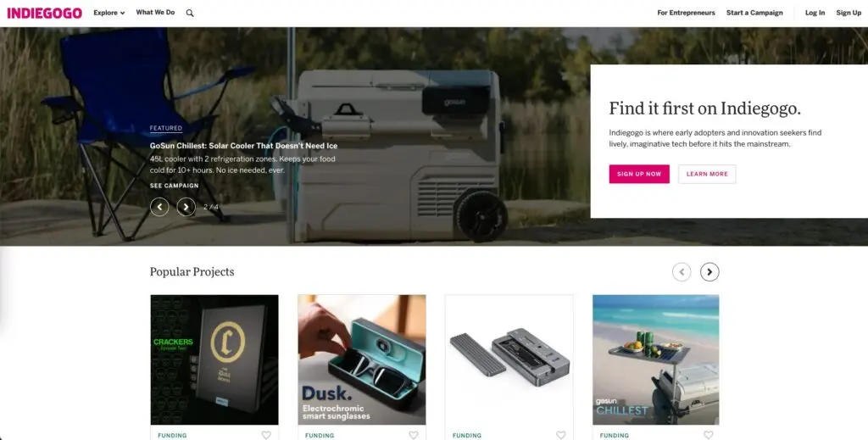Go to previous featured campaign slide

click(x=159, y=207)
